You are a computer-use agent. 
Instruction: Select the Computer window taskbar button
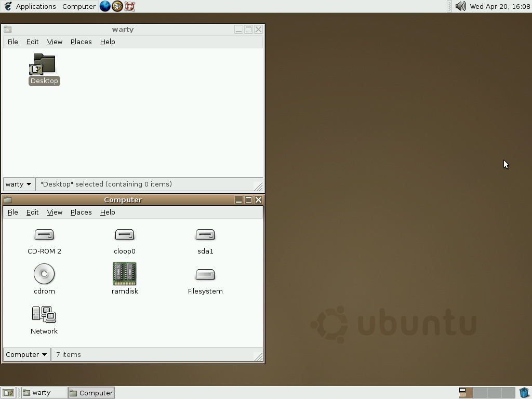[91, 392]
